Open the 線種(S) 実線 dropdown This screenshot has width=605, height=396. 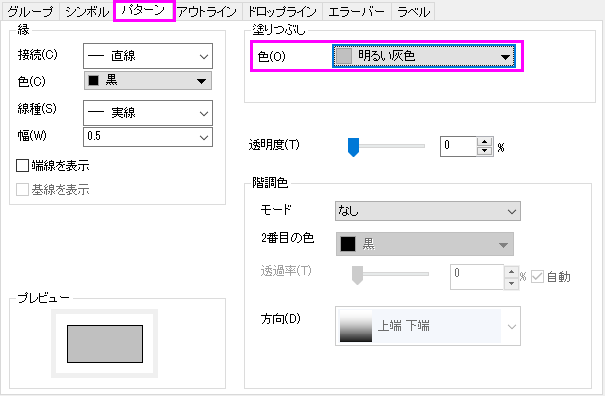click(x=148, y=113)
